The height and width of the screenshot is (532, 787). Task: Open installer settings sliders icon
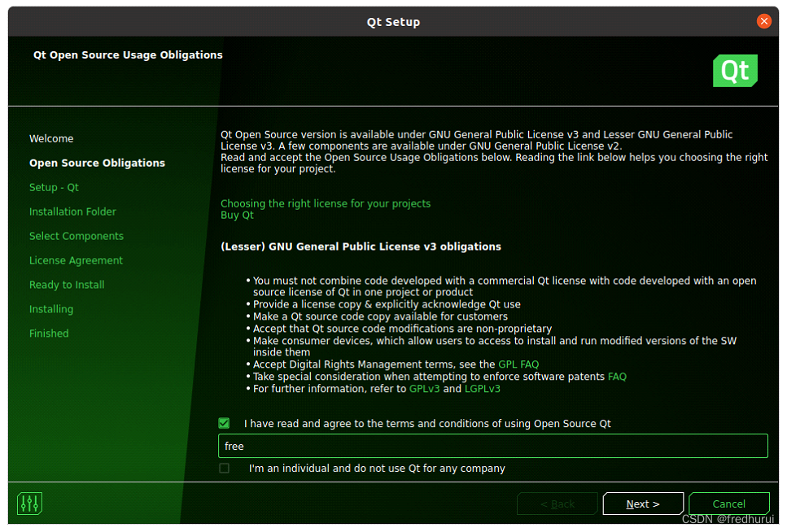pyautogui.click(x=29, y=504)
